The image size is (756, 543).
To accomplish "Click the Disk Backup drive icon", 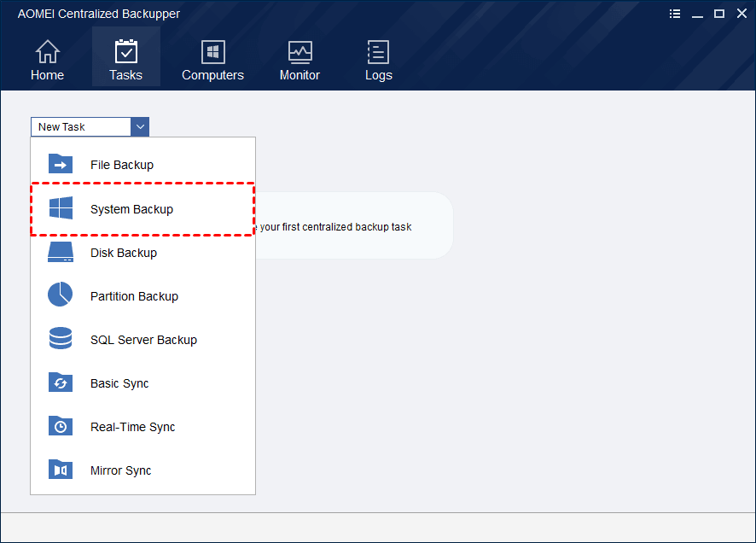I will [61, 252].
